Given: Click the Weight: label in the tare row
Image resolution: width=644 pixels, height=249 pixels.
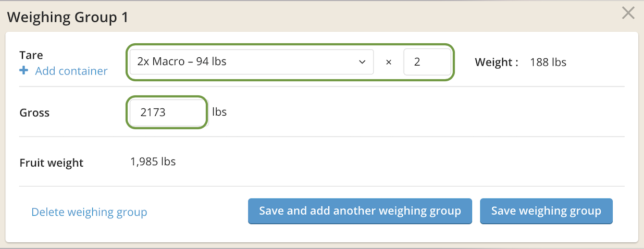Looking at the screenshot, I should click(x=497, y=63).
